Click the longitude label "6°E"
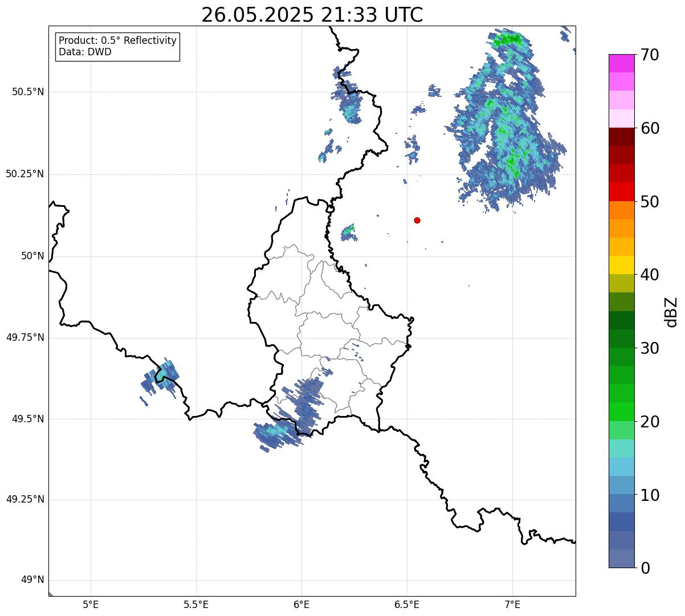The height and width of the screenshot is (616, 685). point(301,605)
